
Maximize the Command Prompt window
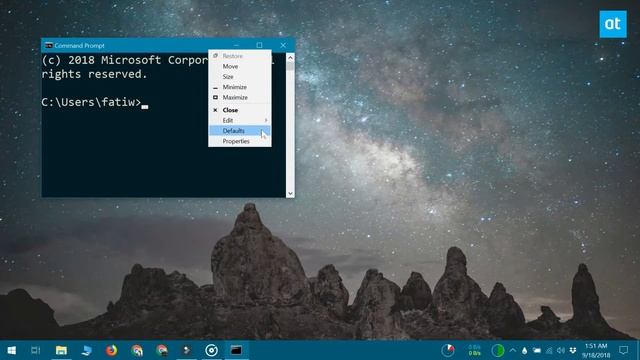pos(259,45)
